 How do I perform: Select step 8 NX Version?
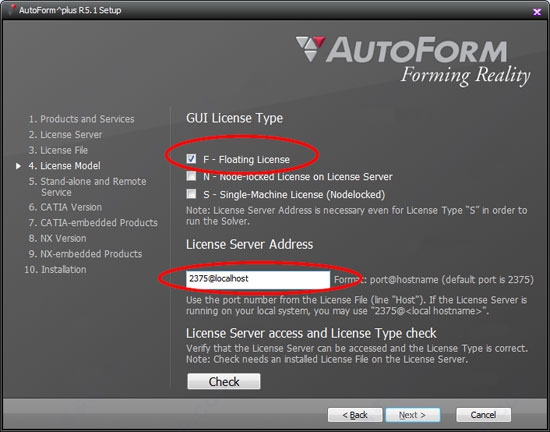pyautogui.click(x=58, y=238)
